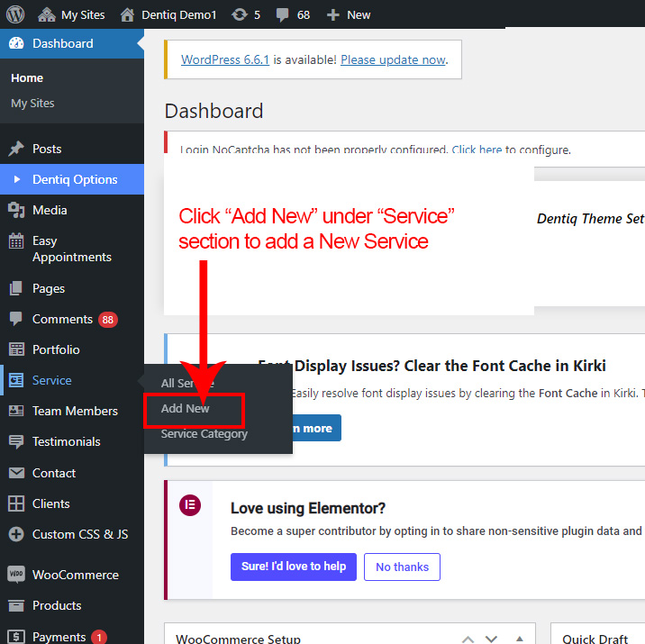The height and width of the screenshot is (644, 645).
Task: Click the 'Please update now' link
Action: click(x=393, y=59)
